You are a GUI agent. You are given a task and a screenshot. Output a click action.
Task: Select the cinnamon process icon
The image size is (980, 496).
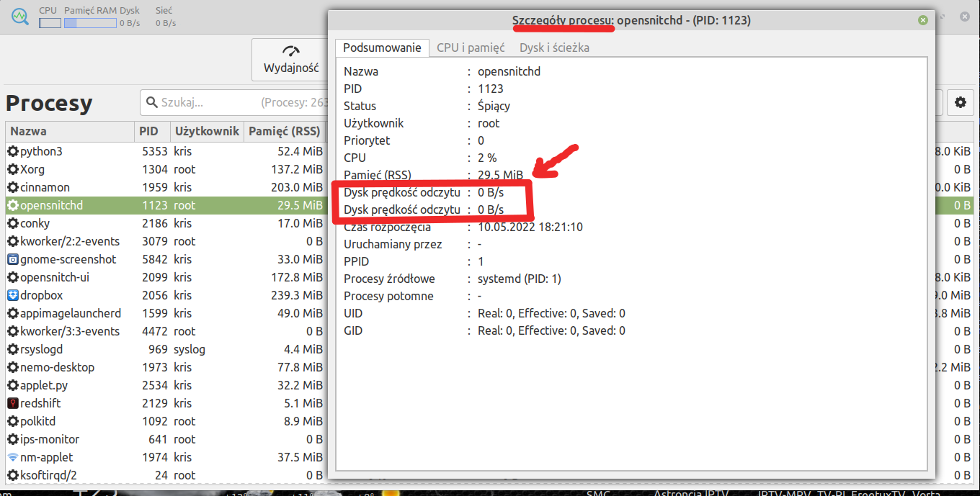point(13,187)
